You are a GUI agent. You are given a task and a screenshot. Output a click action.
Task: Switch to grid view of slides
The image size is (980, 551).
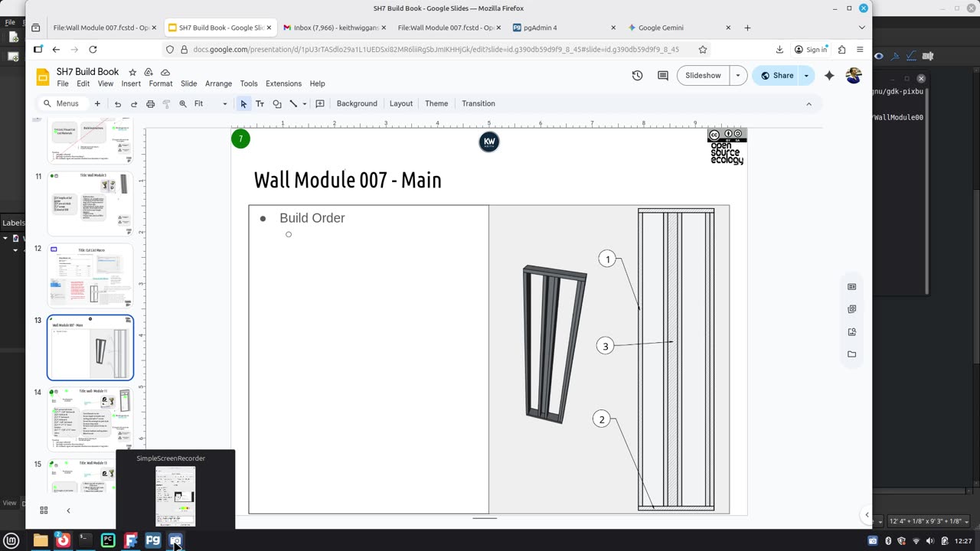(44, 510)
